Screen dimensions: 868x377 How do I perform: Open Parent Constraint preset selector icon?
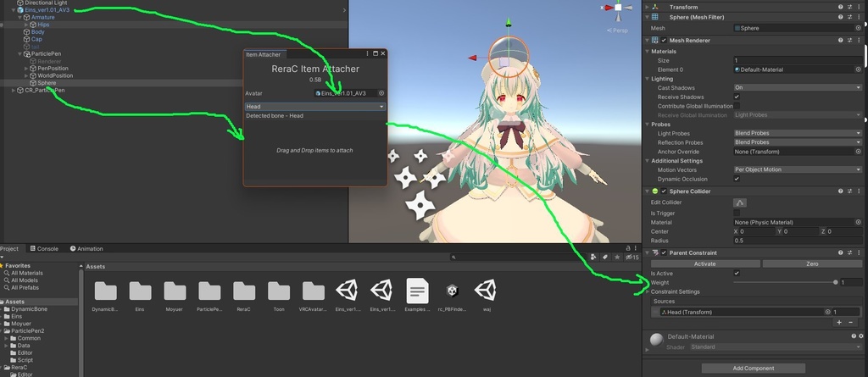click(849, 252)
